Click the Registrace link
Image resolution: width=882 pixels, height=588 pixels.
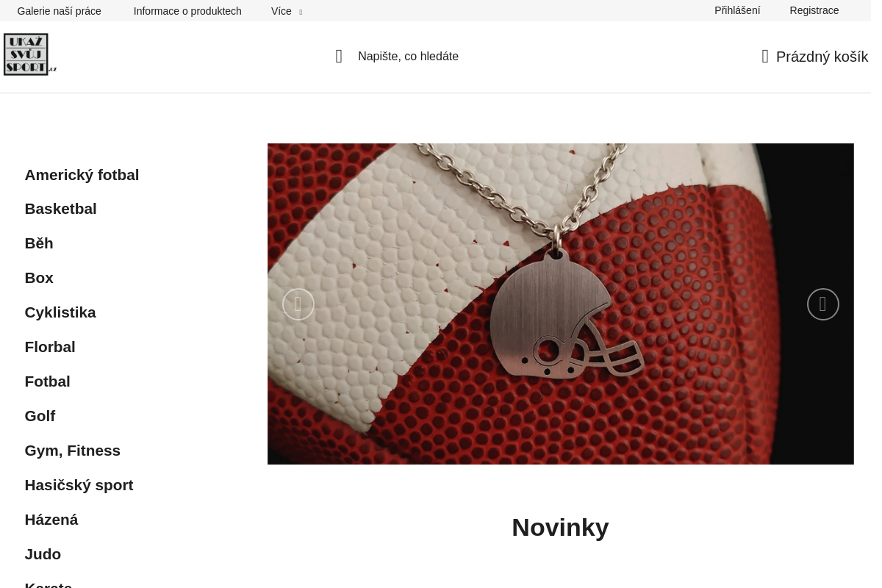pyautogui.click(x=814, y=10)
